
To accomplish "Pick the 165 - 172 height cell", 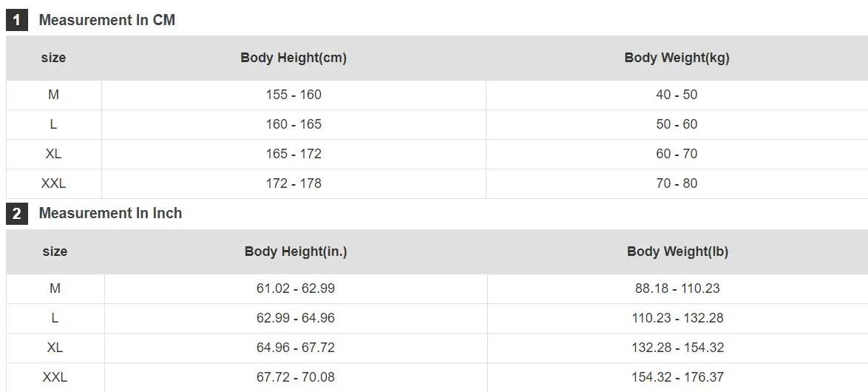I will pos(294,154).
